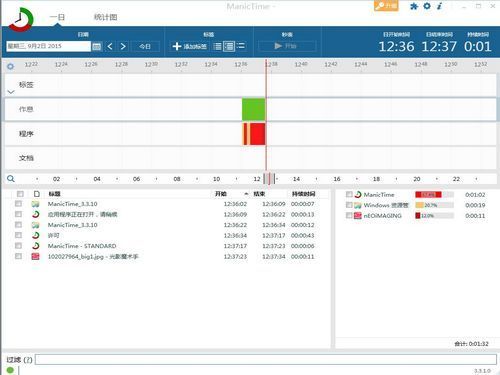Select the Day tab
500x375 pixels.
tap(57, 17)
